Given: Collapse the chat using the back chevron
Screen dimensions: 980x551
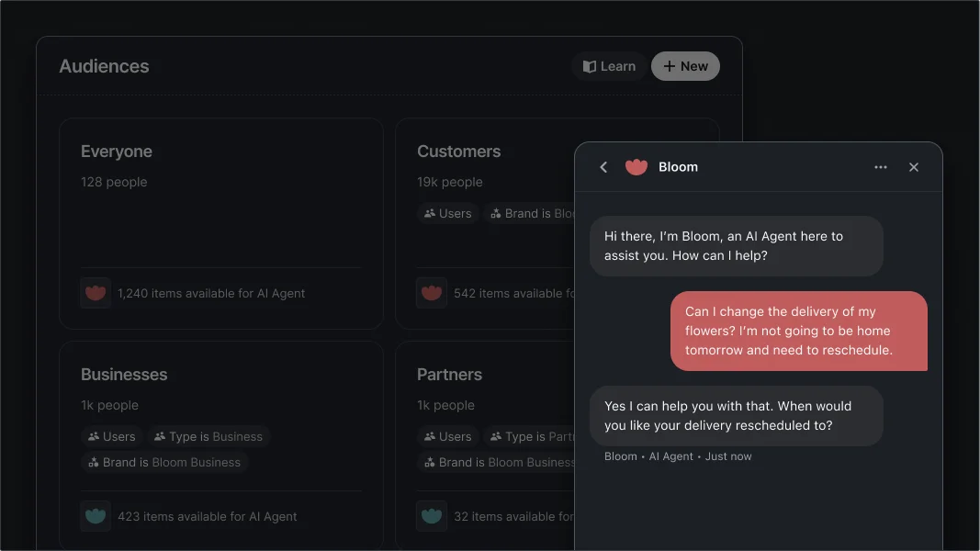Looking at the screenshot, I should (603, 167).
